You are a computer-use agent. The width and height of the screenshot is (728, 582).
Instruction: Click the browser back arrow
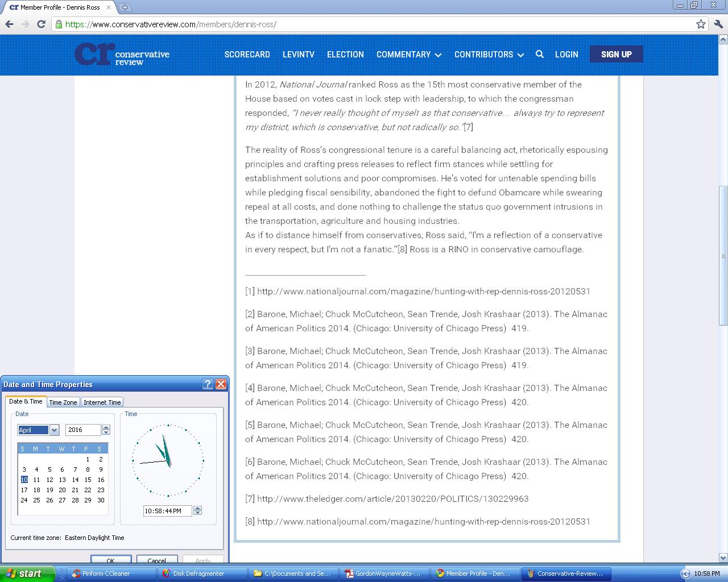[9, 24]
